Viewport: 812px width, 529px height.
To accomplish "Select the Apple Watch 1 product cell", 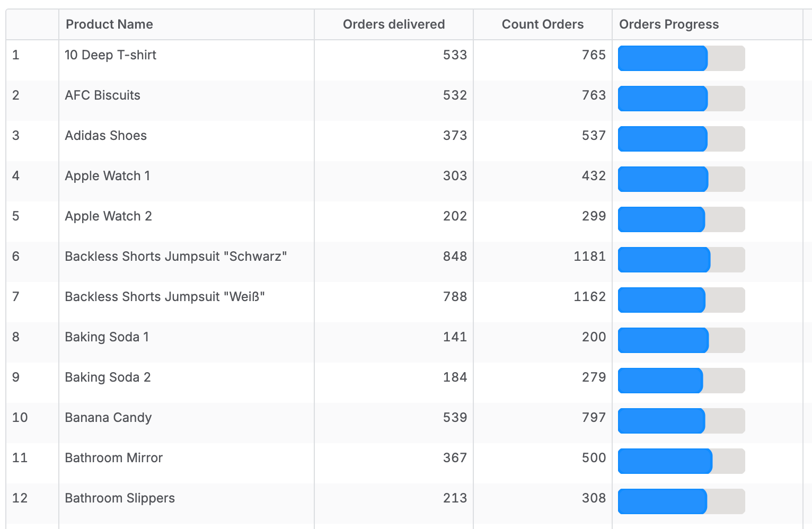I will point(186,181).
